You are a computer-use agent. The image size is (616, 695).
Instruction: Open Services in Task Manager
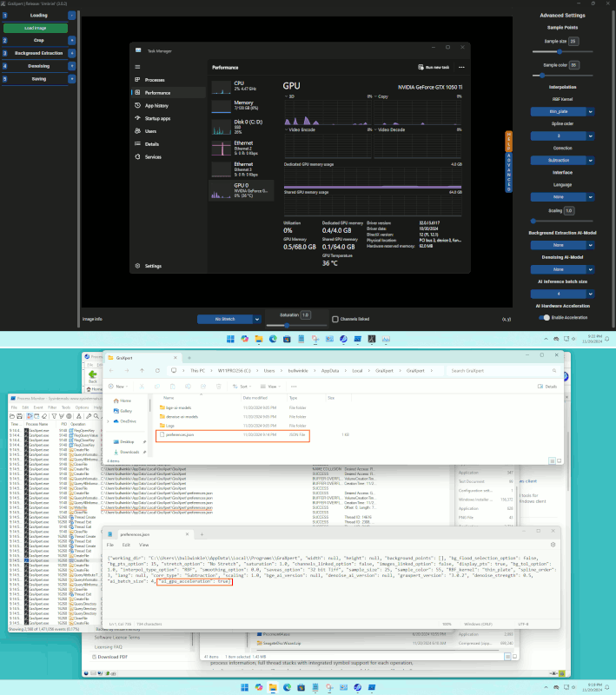click(153, 157)
